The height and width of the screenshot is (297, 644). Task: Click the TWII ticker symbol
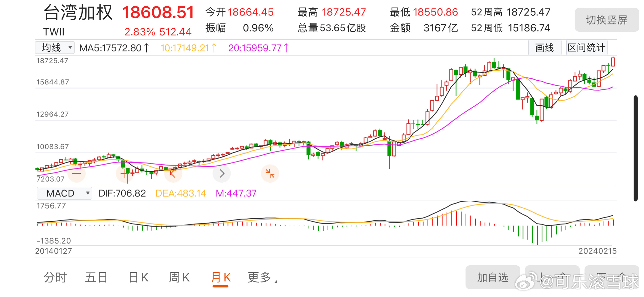[54, 32]
